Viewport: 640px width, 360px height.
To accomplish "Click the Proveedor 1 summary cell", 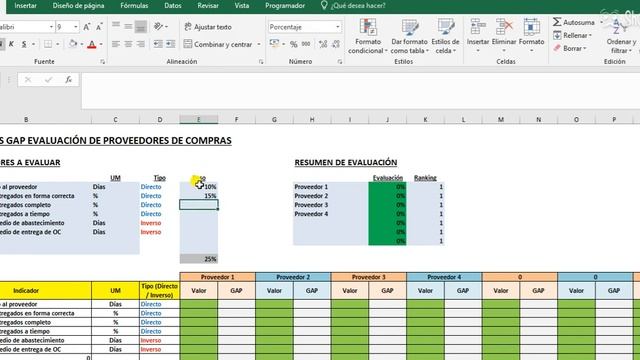I will [x=331, y=187].
